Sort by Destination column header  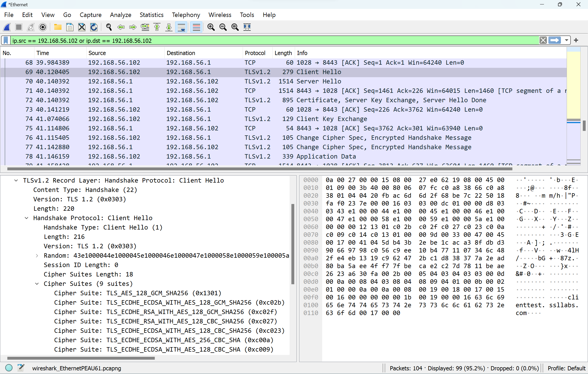pyautogui.click(x=204, y=53)
